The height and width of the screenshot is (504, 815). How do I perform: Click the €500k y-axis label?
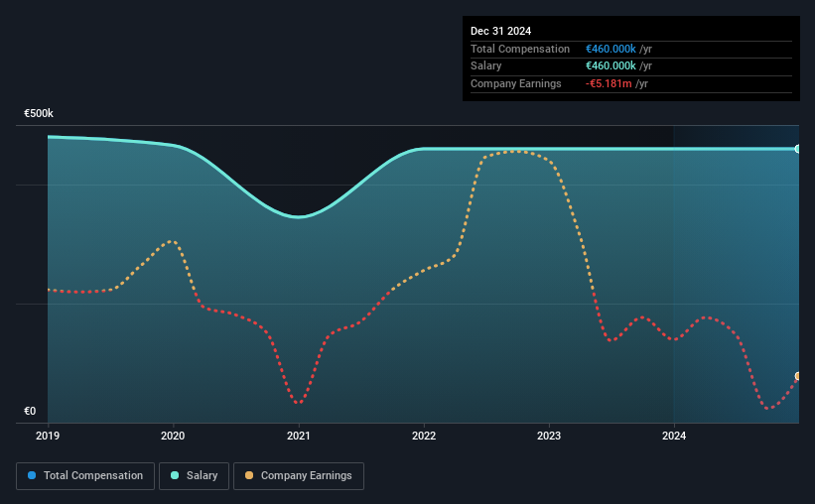(x=39, y=113)
